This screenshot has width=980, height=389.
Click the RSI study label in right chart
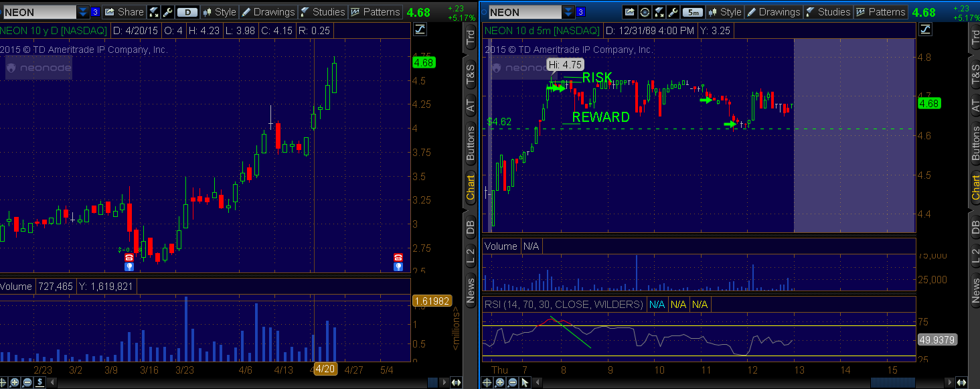pos(564,305)
